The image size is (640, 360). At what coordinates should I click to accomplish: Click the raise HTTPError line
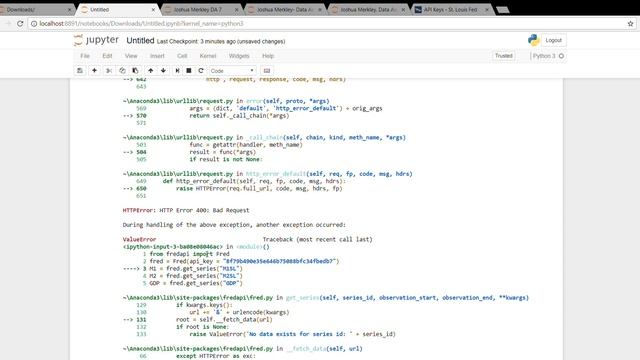pos(259,189)
